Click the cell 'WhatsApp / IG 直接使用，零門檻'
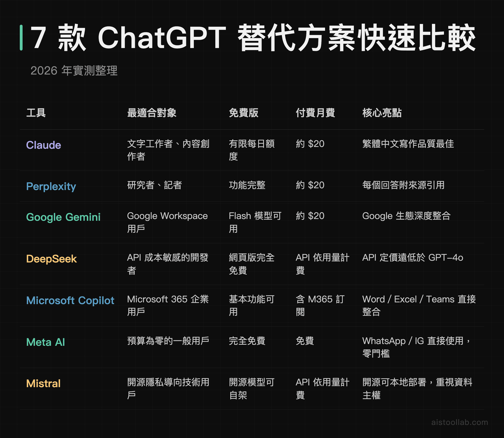Screen dimensions: 504x438 point(417,347)
